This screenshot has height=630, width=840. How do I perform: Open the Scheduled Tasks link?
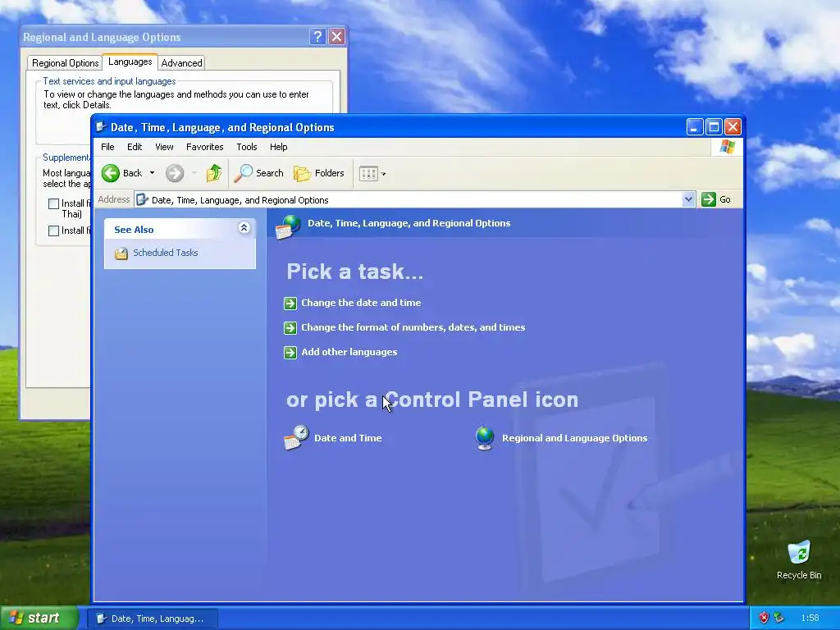166,253
